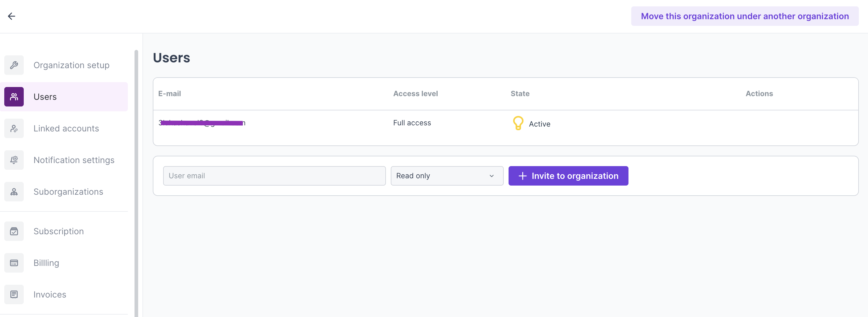Click the Invoices receipt icon

pyautogui.click(x=14, y=294)
